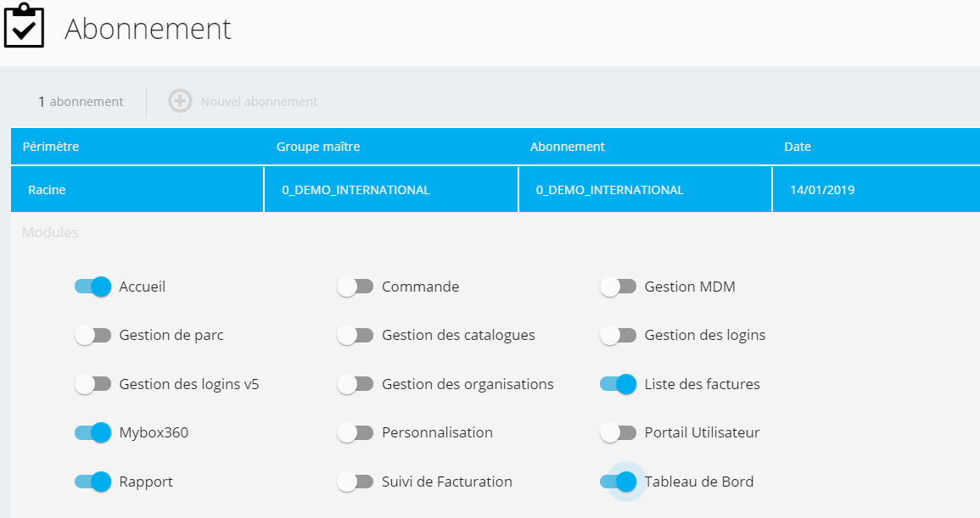
Task: Enable the Gestion de parc switch
Action: (x=92, y=336)
